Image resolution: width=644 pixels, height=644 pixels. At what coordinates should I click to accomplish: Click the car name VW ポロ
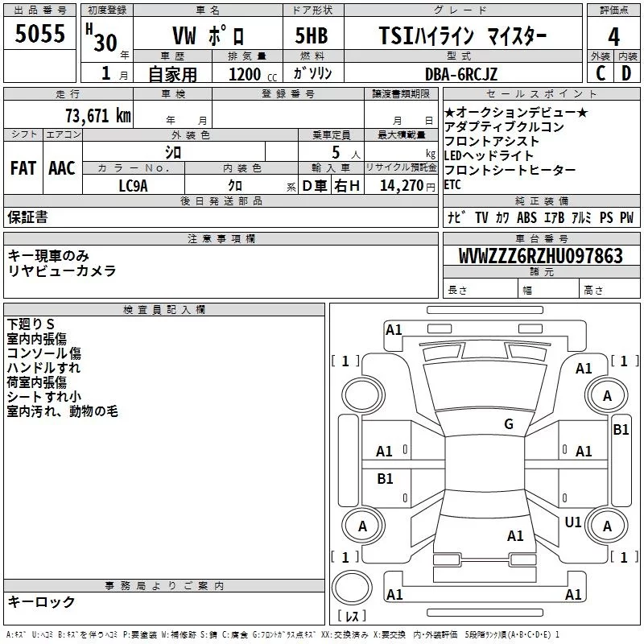(x=208, y=35)
